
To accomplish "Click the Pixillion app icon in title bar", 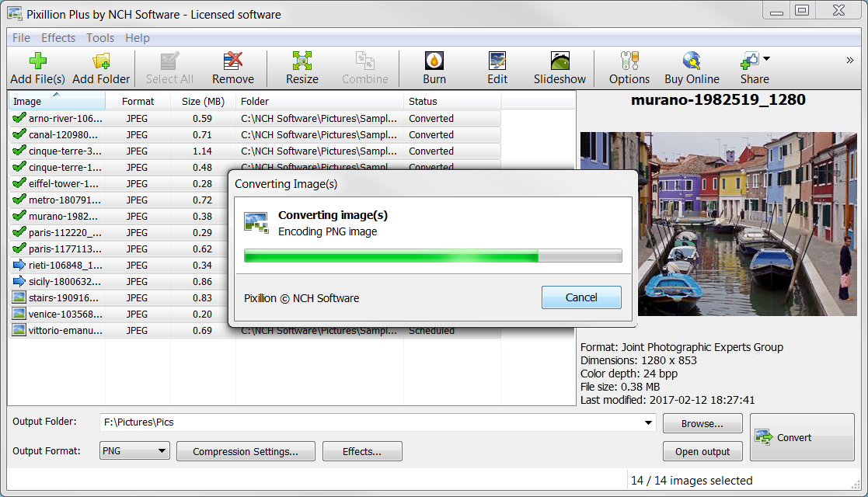I will pos(15,14).
